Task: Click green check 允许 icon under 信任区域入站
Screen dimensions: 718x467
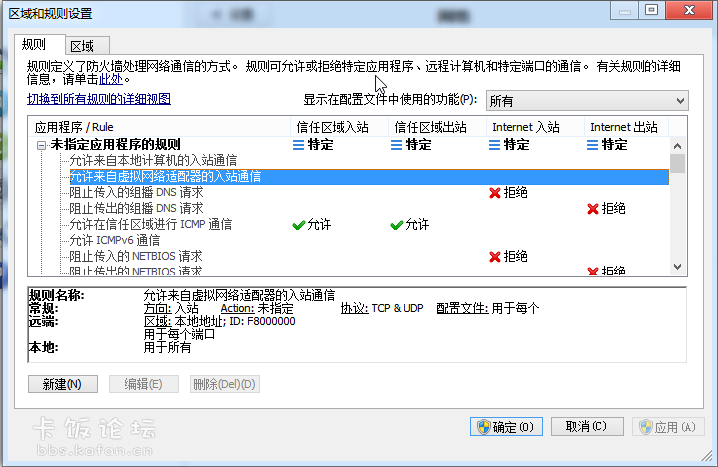Action: click(x=299, y=225)
